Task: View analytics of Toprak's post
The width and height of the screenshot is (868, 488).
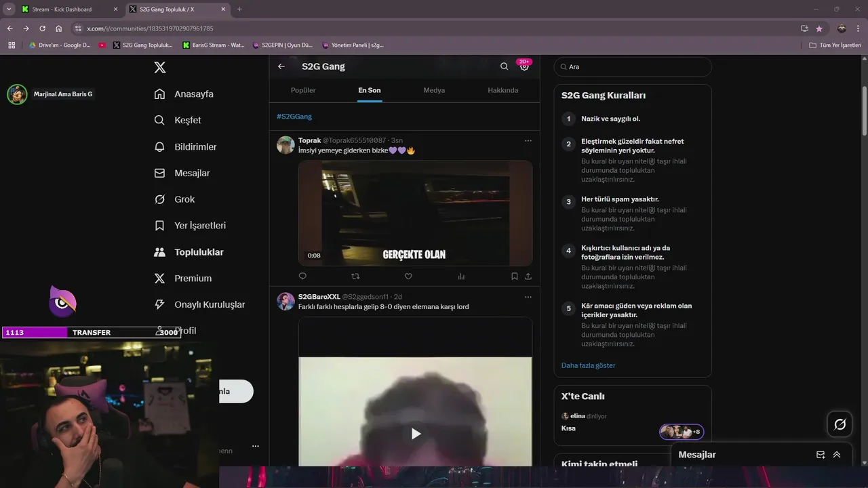Action: click(x=461, y=277)
